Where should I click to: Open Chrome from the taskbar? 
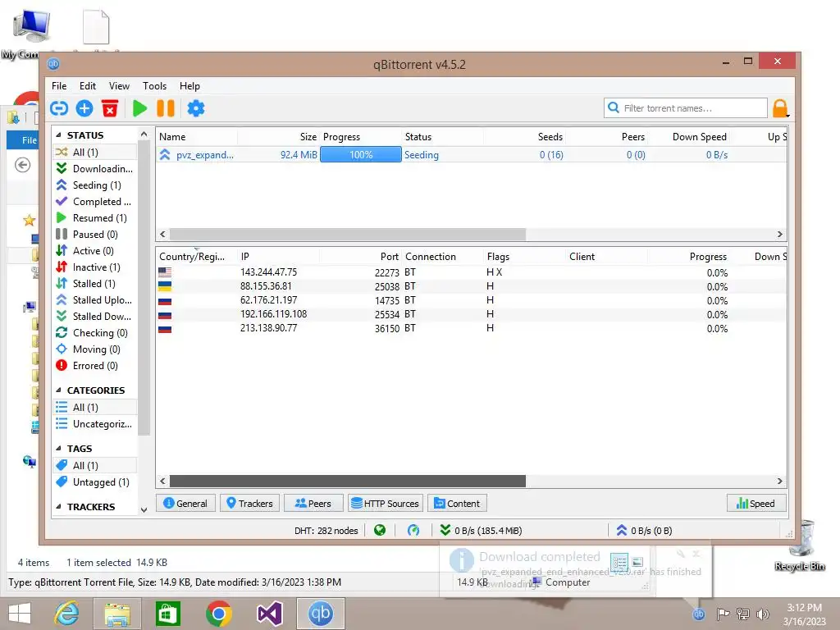pyautogui.click(x=218, y=614)
